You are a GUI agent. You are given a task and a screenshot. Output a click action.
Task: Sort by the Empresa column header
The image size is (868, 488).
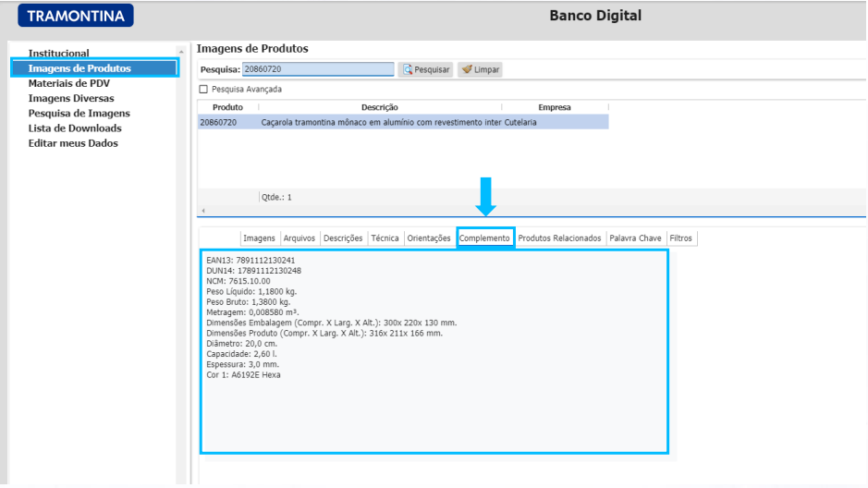click(x=555, y=107)
